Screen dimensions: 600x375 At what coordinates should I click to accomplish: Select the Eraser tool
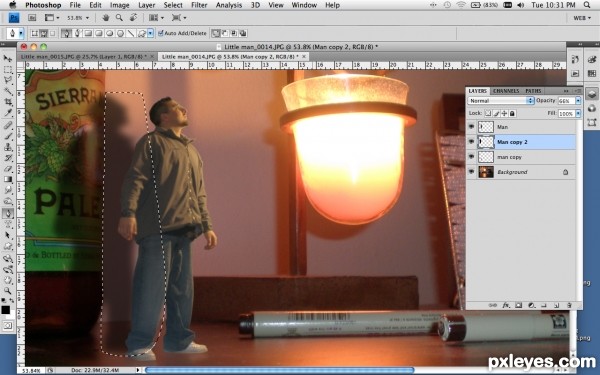click(8, 168)
